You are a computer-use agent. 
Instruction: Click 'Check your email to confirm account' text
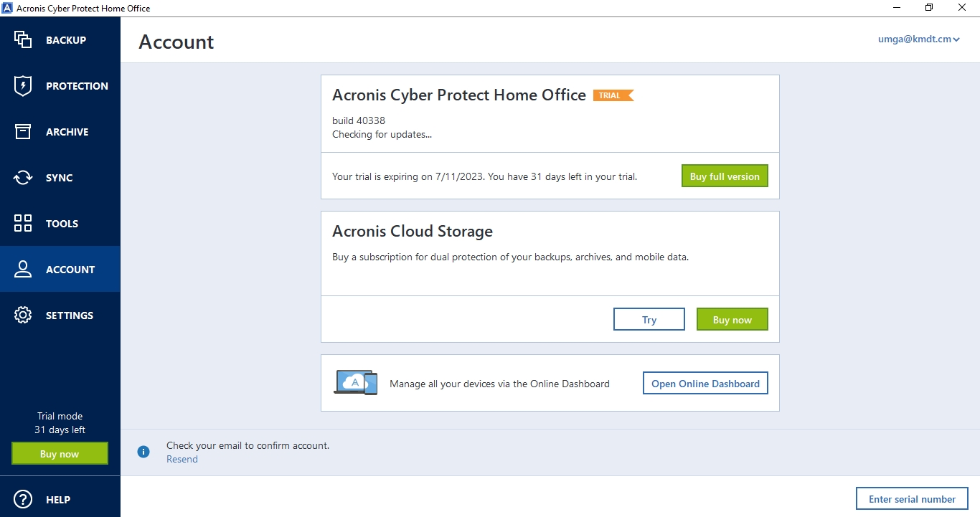248,445
